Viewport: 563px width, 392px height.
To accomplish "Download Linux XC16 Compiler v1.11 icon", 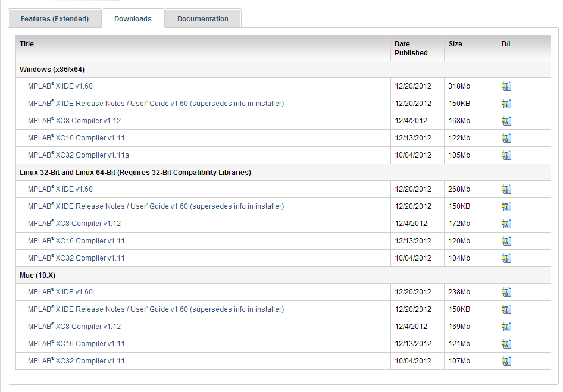I will pos(506,242).
